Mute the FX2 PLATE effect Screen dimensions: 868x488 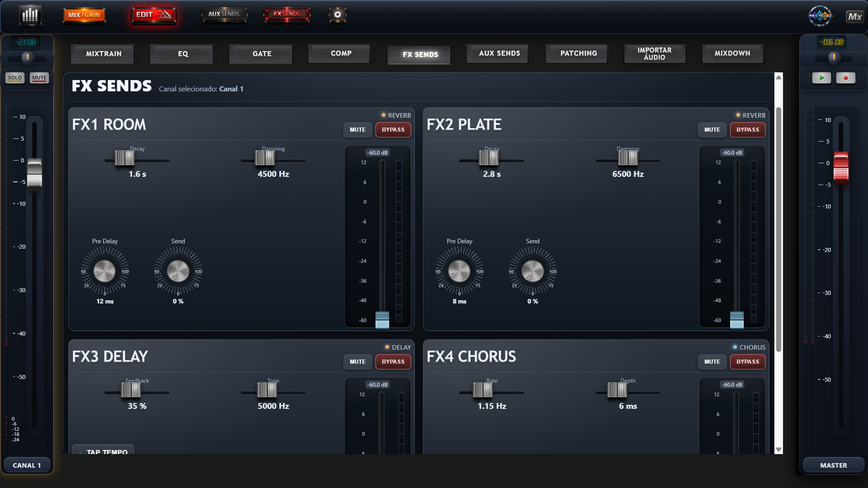(x=712, y=130)
